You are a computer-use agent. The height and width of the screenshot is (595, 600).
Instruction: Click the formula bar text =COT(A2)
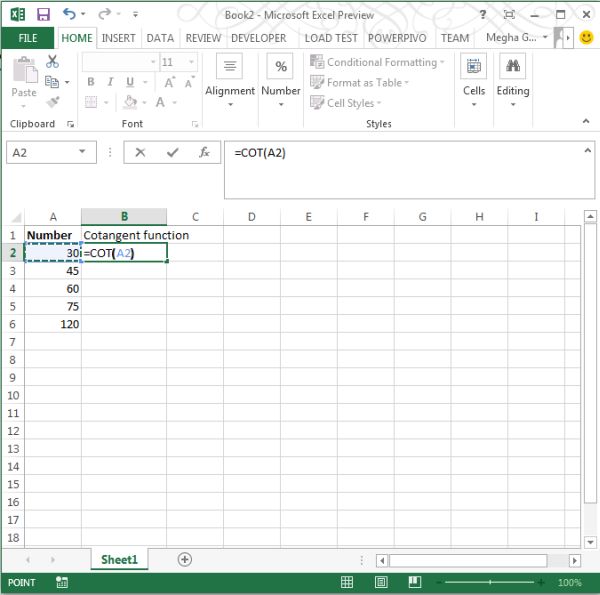coord(260,153)
